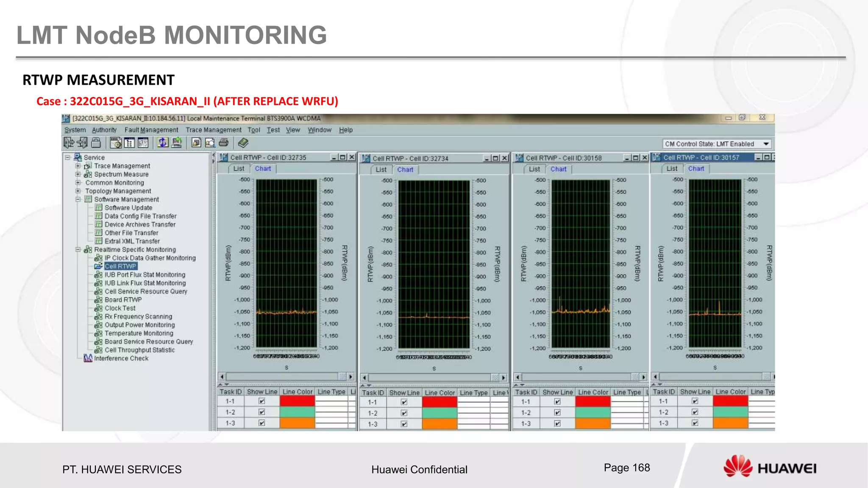868x488 pixels.
Task: Click the Software Update form icon
Action: [98, 208]
